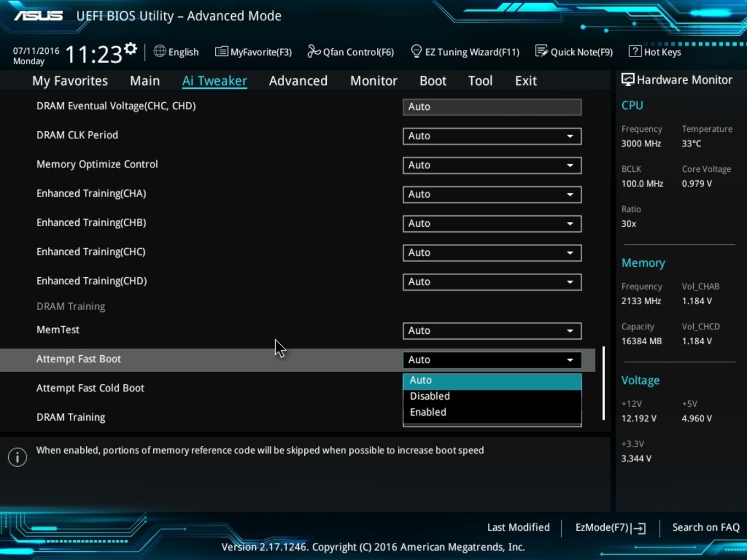
Task: Click the settings list scrollbar
Action: (x=604, y=383)
